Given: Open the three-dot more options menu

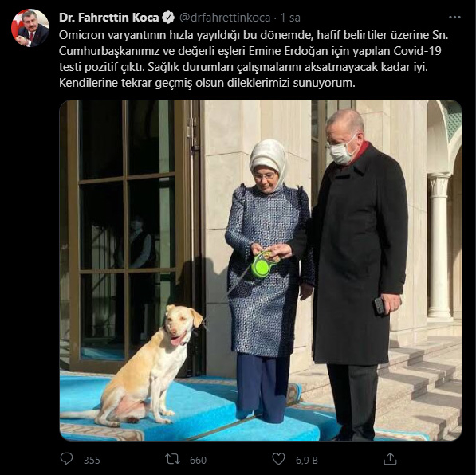Looking at the screenshot, I should [x=454, y=18].
